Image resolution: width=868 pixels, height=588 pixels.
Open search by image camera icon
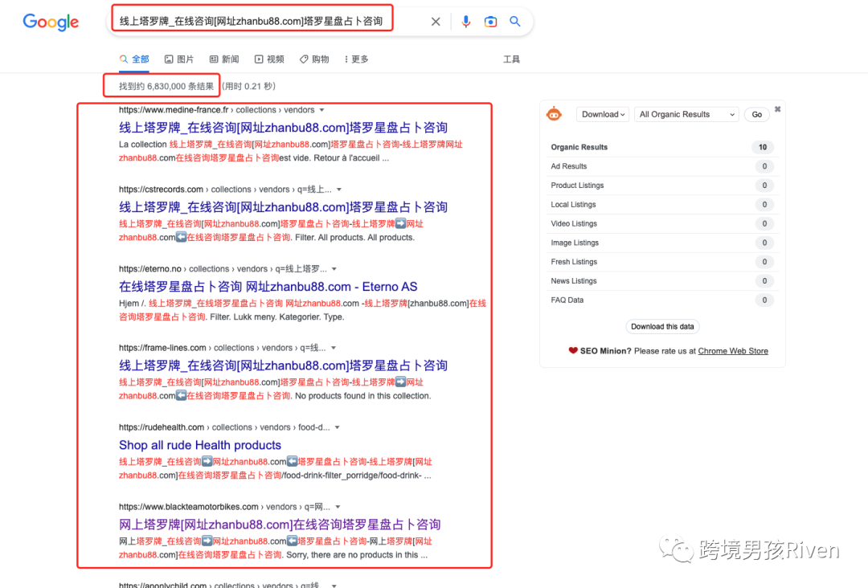[490, 22]
